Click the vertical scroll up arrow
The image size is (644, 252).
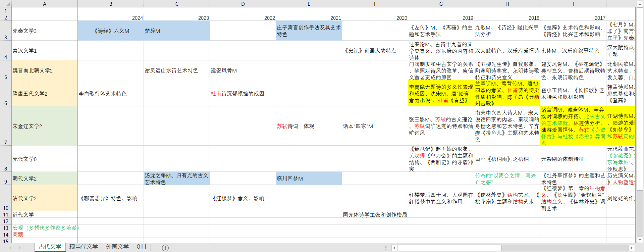click(640, 4)
